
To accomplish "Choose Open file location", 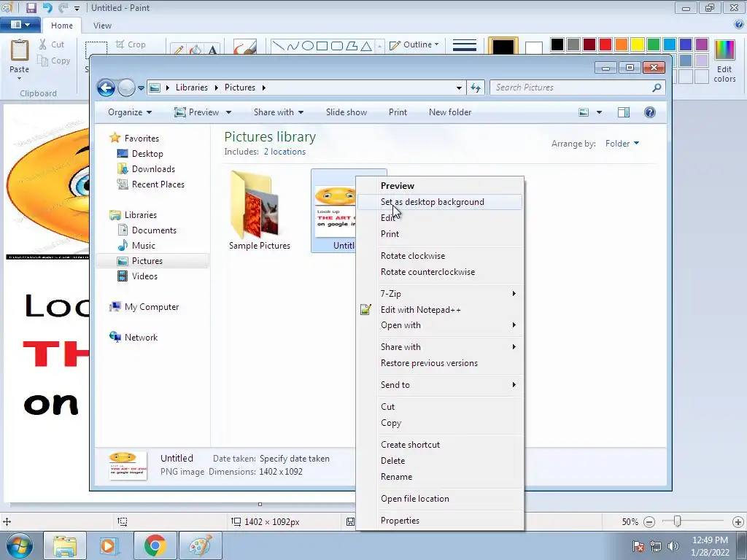I will (439, 499).
